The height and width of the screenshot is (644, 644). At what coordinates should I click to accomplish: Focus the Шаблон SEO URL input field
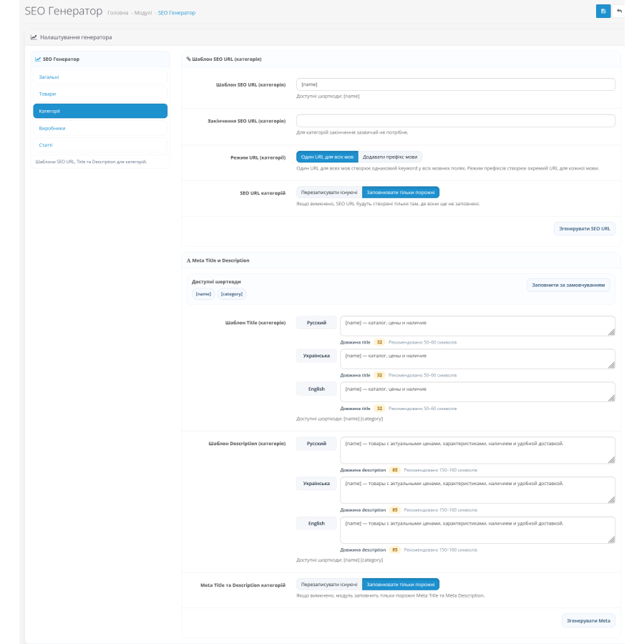[456, 84]
